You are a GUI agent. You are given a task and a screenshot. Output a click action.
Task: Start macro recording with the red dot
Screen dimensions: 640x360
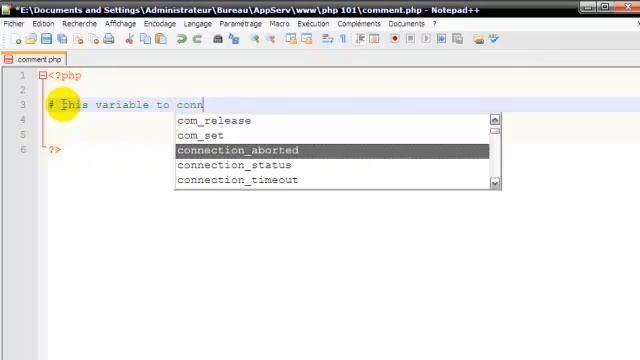395,39
